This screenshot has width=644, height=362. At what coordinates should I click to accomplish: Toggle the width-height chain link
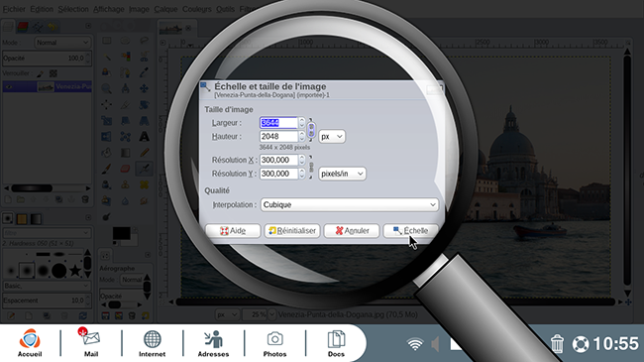(311, 130)
